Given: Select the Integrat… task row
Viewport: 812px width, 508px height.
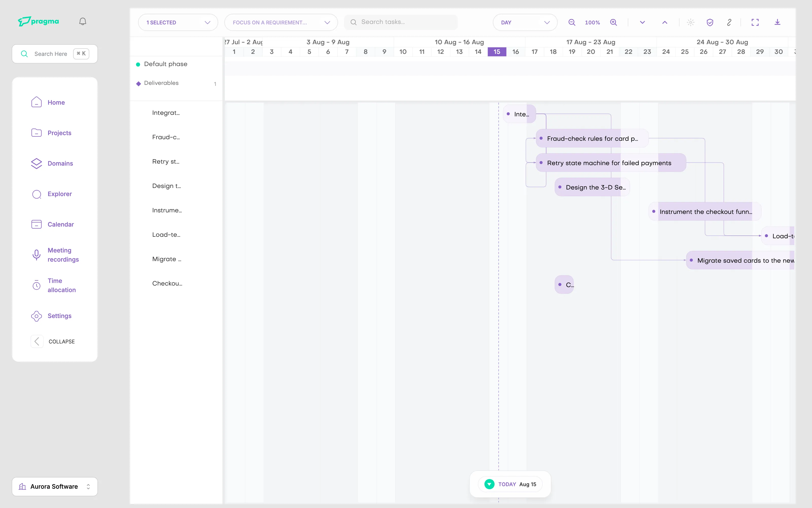Looking at the screenshot, I should [176, 113].
